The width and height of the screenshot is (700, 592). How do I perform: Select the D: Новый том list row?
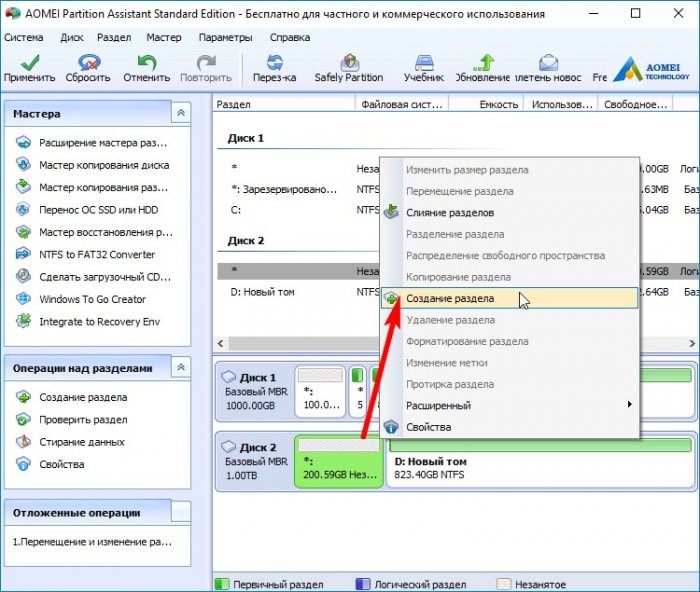click(299, 292)
